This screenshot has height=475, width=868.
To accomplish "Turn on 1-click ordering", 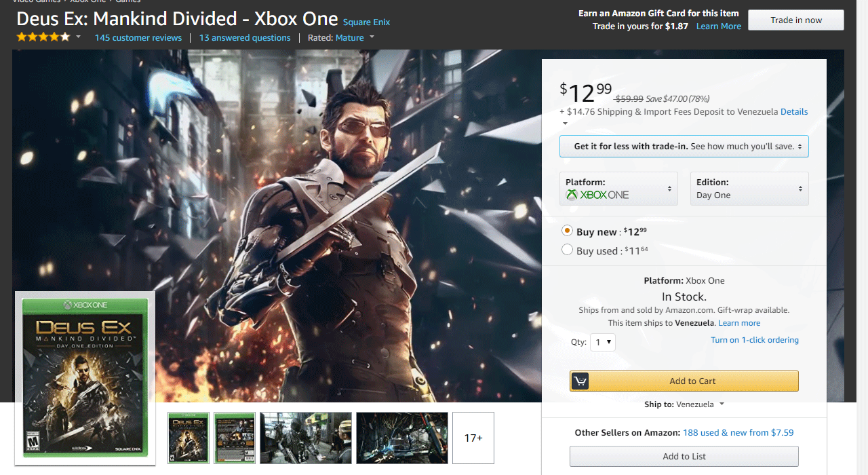I will 755,340.
